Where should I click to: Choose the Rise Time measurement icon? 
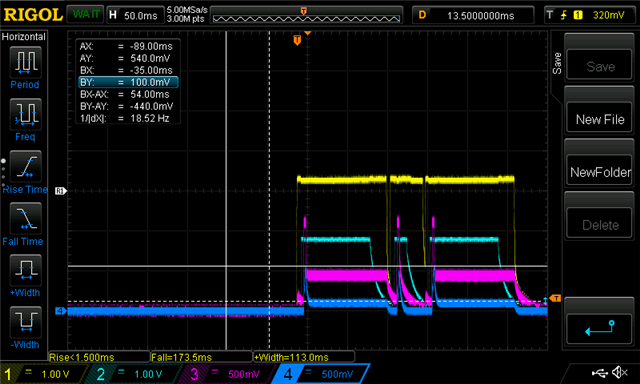25,166
